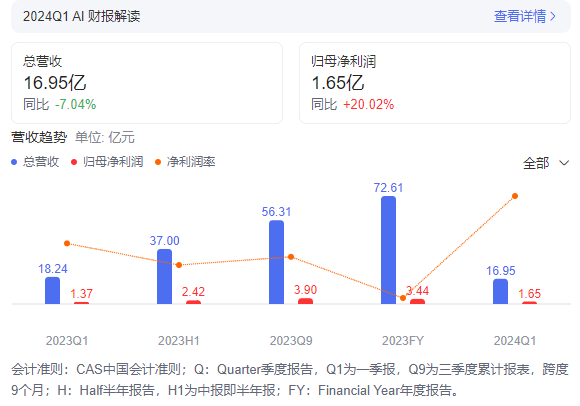
Task: Click the 1.65 chart profit label
Action: pyautogui.click(x=529, y=294)
